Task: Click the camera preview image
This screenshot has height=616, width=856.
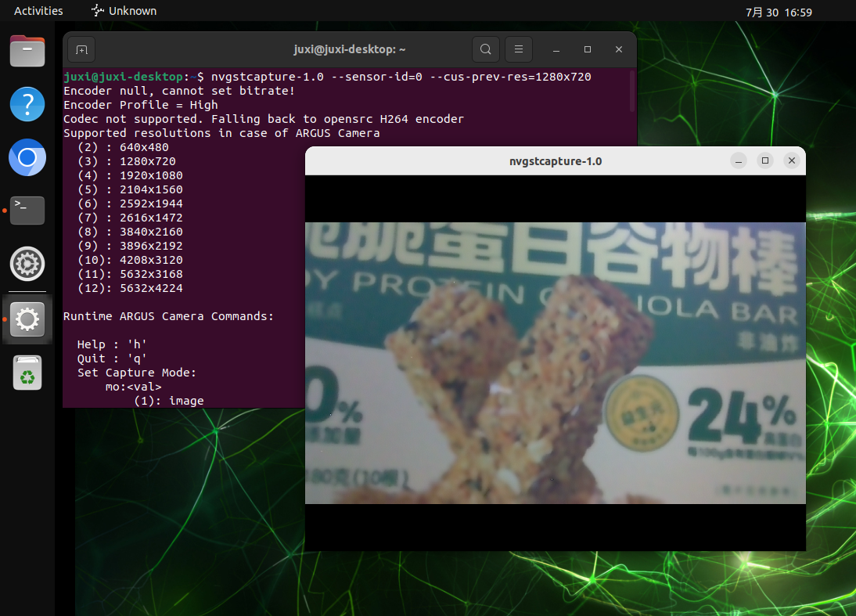Action: tap(556, 362)
